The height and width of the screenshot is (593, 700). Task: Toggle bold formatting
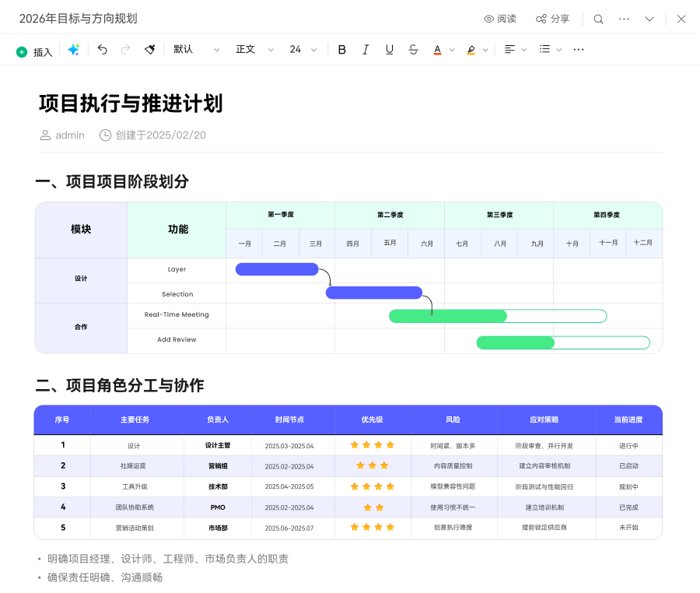tap(341, 50)
